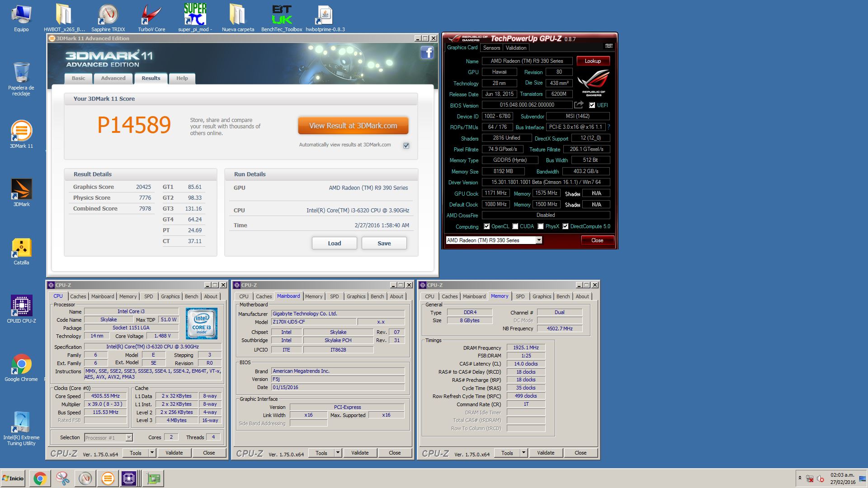
Task: Click Close button in Memory CPU-Z
Action: pos(580,453)
